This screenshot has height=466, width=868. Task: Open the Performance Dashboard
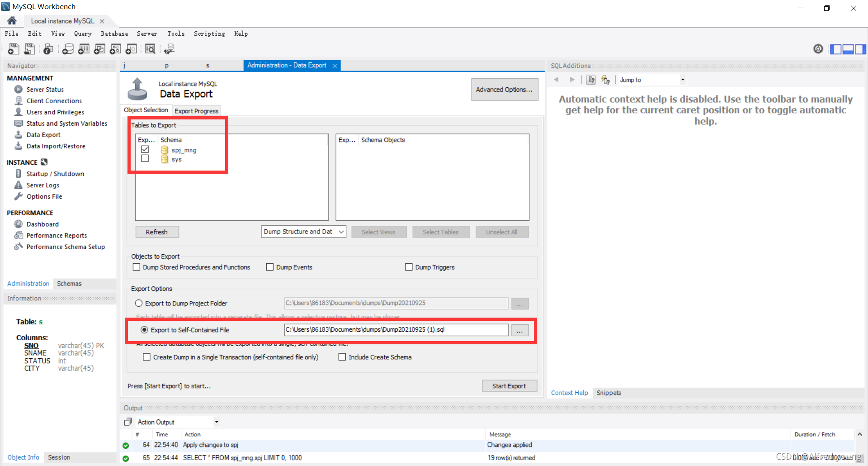tap(42, 224)
